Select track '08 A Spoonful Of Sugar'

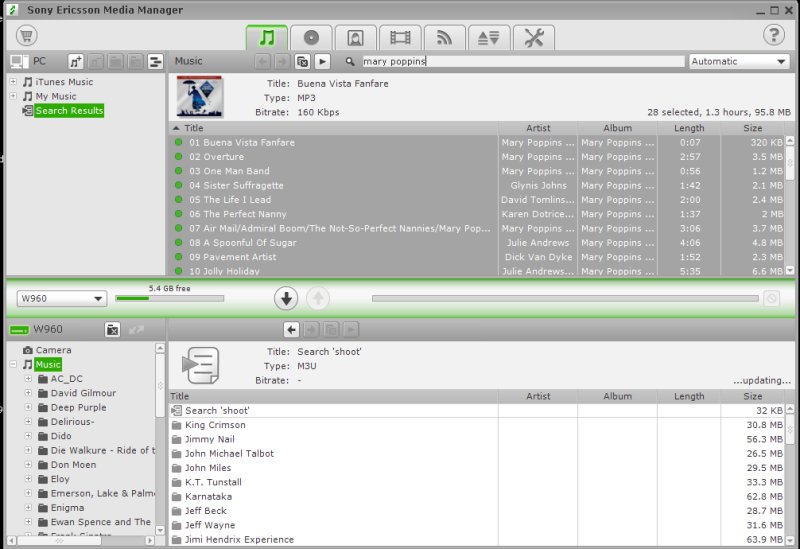coord(477,243)
